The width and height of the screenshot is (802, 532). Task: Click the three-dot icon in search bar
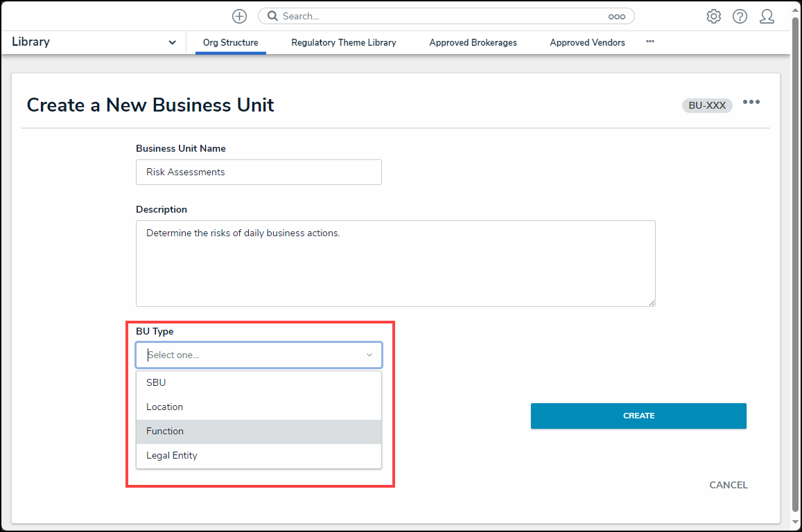point(616,17)
